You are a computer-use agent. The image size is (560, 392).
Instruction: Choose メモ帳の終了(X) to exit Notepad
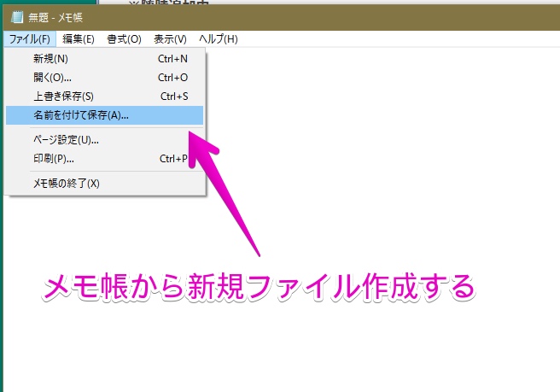tap(105, 184)
